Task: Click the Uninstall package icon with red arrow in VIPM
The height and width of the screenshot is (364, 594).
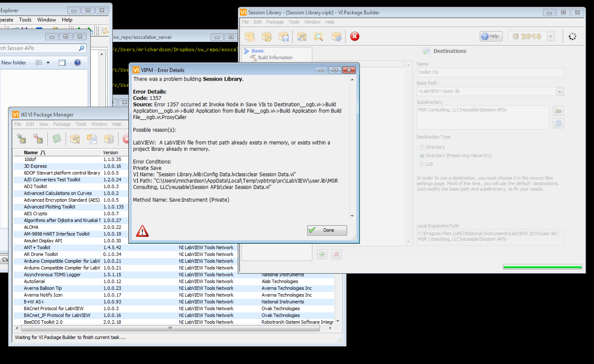Action: pos(38,139)
